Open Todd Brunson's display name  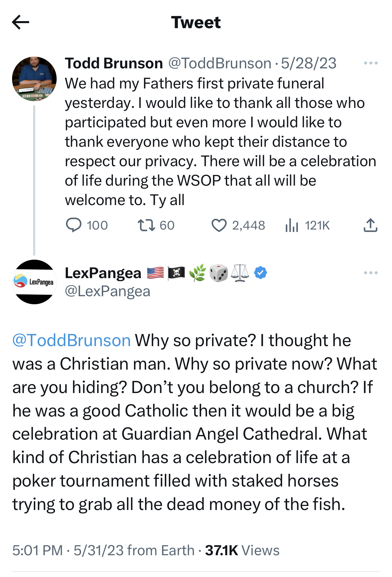(x=114, y=63)
